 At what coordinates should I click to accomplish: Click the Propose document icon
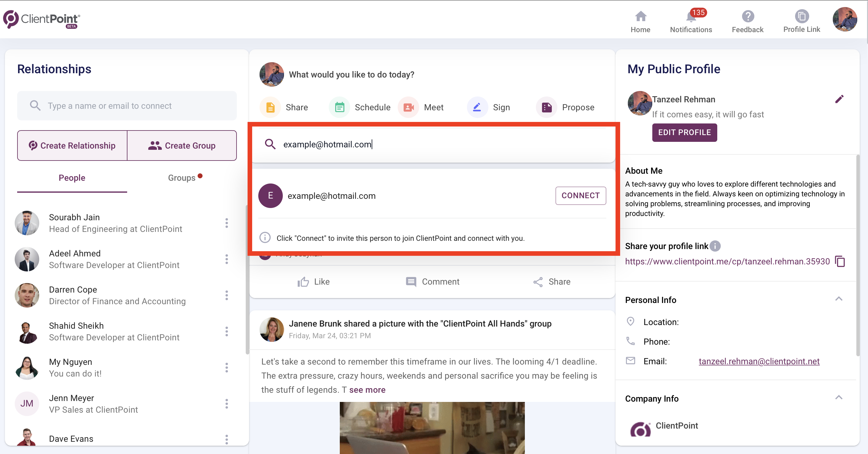click(x=546, y=108)
